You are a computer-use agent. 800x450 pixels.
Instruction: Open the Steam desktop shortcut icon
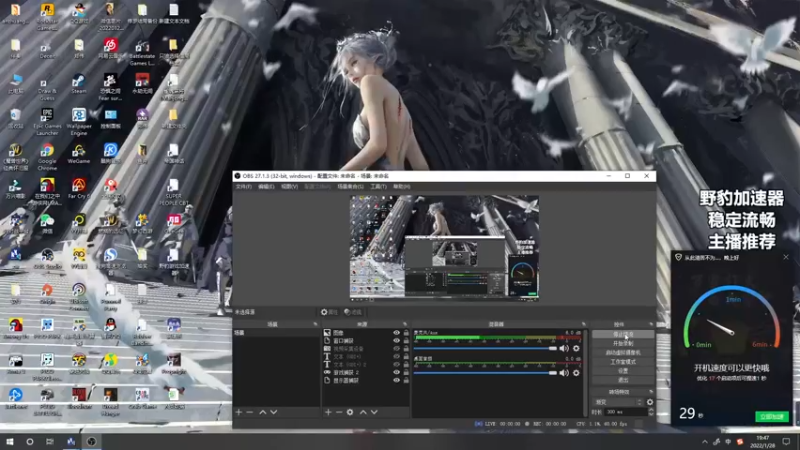tap(78, 80)
